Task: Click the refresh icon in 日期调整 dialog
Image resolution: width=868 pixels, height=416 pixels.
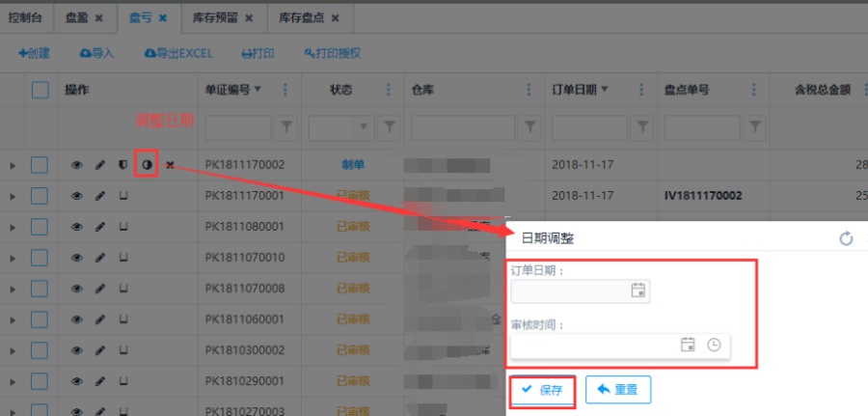Action: [x=846, y=238]
